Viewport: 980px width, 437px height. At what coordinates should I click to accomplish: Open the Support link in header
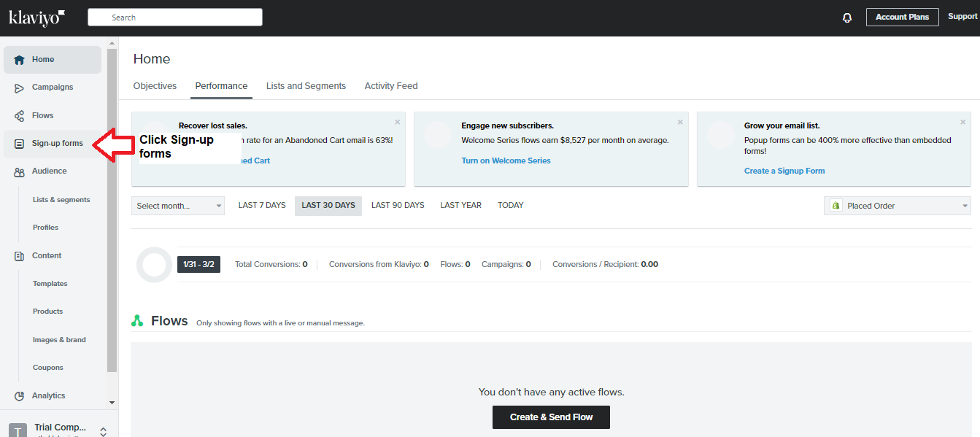tap(962, 17)
